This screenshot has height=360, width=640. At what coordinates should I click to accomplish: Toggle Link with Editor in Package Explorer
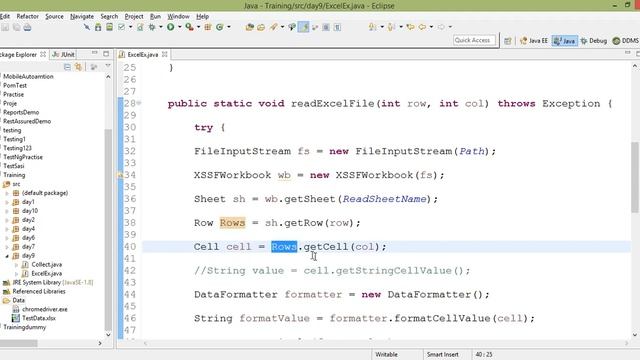[x=78, y=67]
